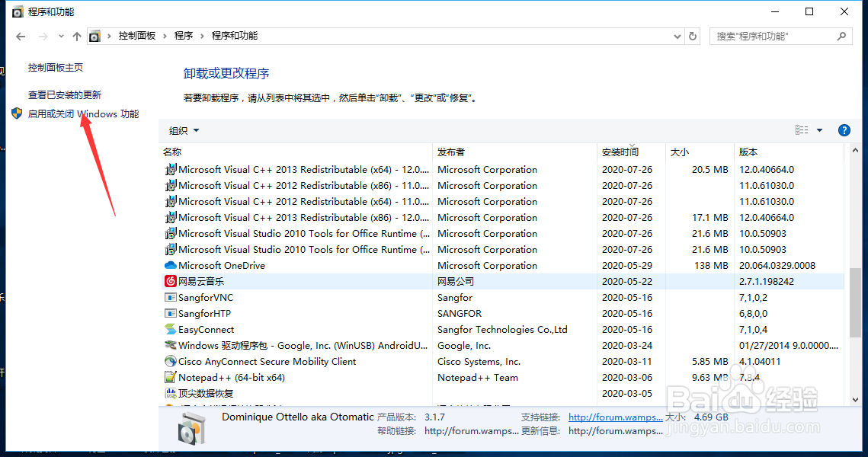Viewport: 868px width, 457px height.
Task: Open 控制面板主页 link
Action: 56,68
